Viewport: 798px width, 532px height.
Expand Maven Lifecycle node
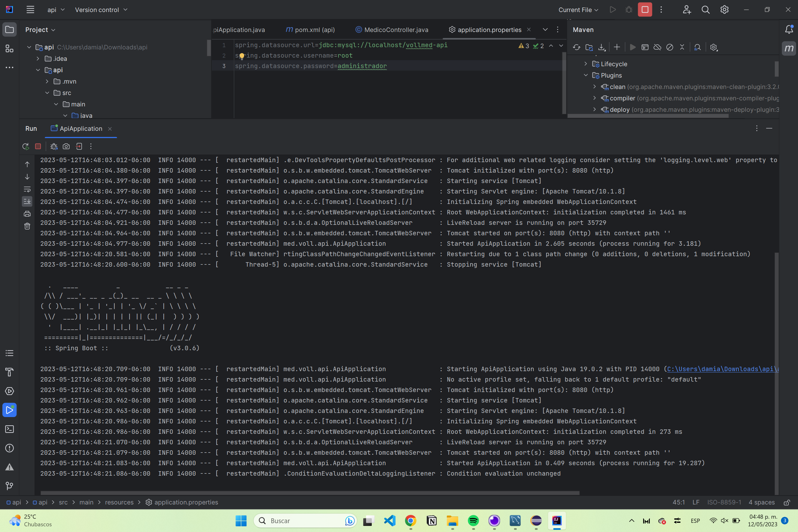586,64
